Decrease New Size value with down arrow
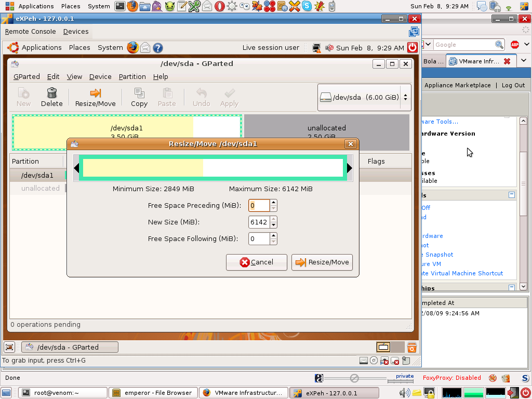 273,225
